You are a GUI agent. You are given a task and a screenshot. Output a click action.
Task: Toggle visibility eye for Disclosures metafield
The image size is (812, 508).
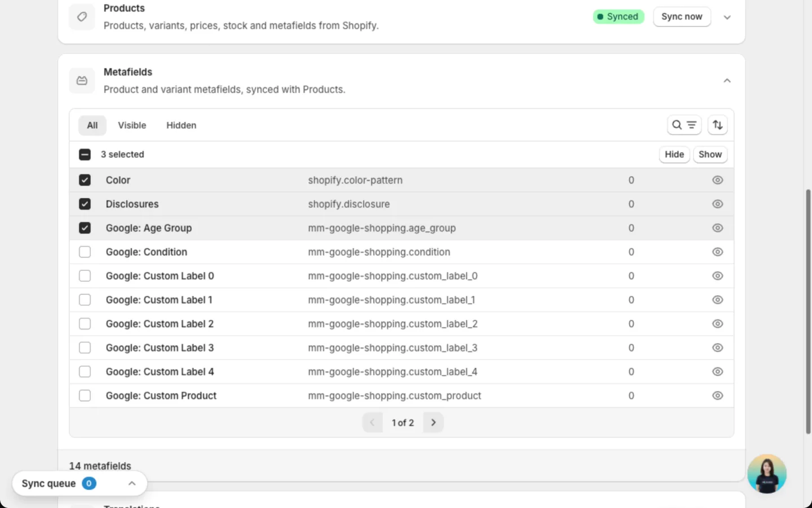click(717, 204)
